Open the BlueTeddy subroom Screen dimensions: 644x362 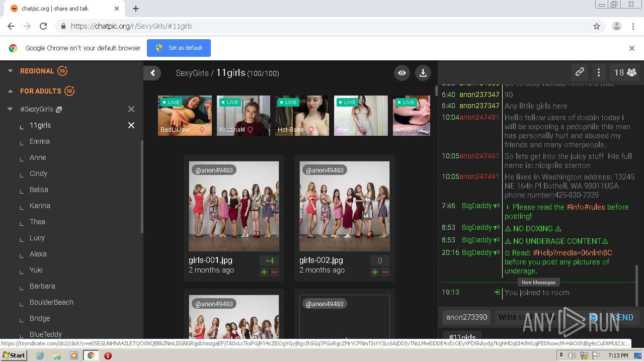tap(46, 334)
